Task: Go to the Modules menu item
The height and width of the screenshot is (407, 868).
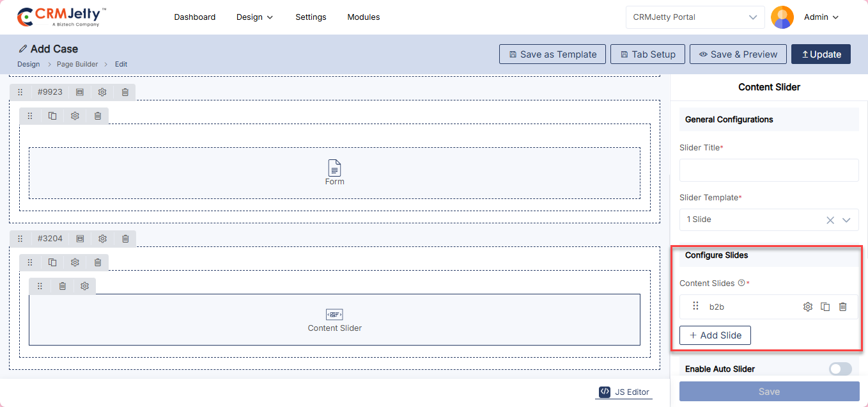Action: pos(364,17)
